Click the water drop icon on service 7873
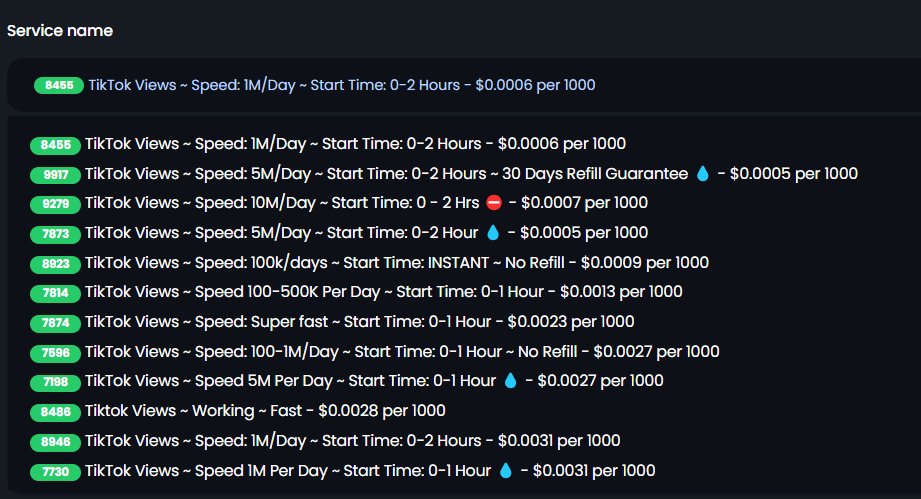Image resolution: width=921 pixels, height=499 pixels. coord(493,233)
